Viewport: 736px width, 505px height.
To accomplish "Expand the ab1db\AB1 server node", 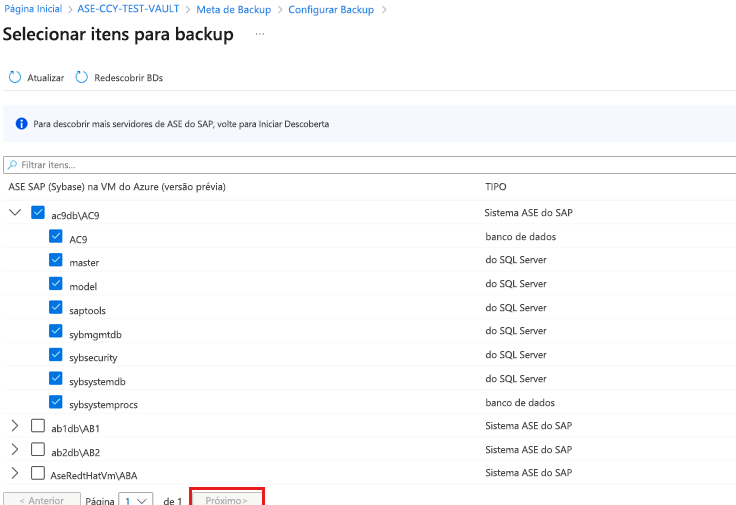I will pos(15,426).
